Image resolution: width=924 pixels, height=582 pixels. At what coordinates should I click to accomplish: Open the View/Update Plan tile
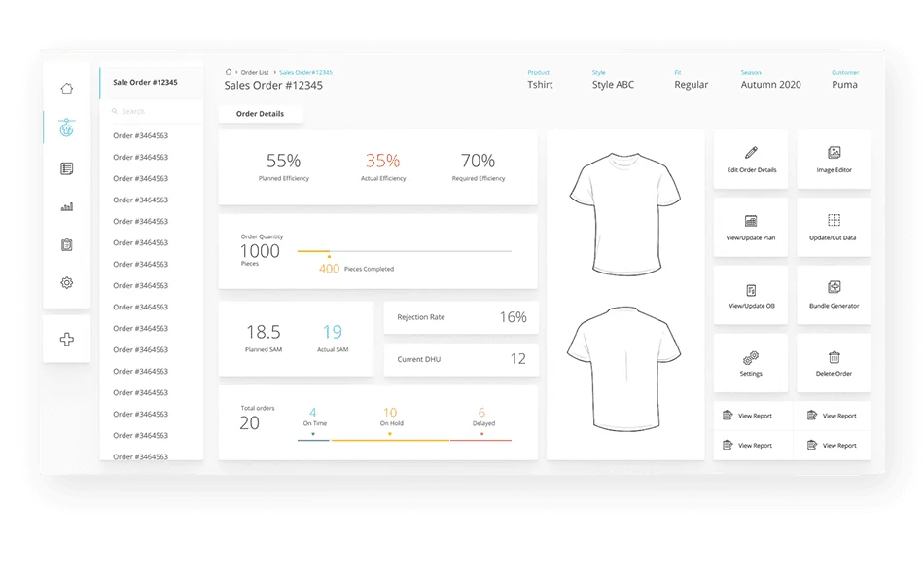pos(751,228)
